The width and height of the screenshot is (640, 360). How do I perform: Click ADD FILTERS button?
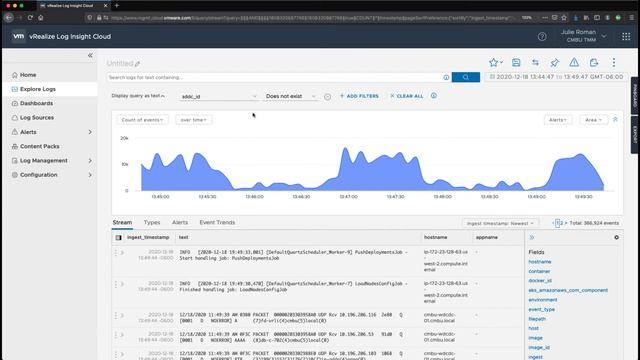359,96
